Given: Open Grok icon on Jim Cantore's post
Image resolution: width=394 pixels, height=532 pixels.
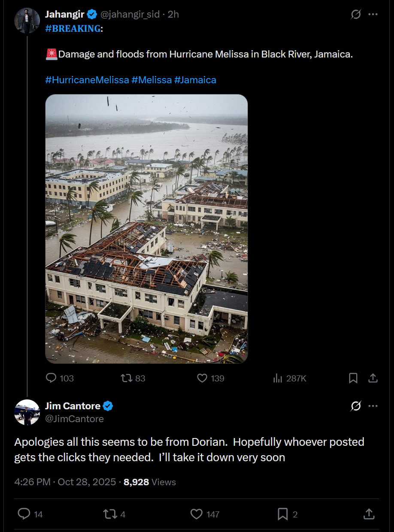Looking at the screenshot, I should pos(356,406).
